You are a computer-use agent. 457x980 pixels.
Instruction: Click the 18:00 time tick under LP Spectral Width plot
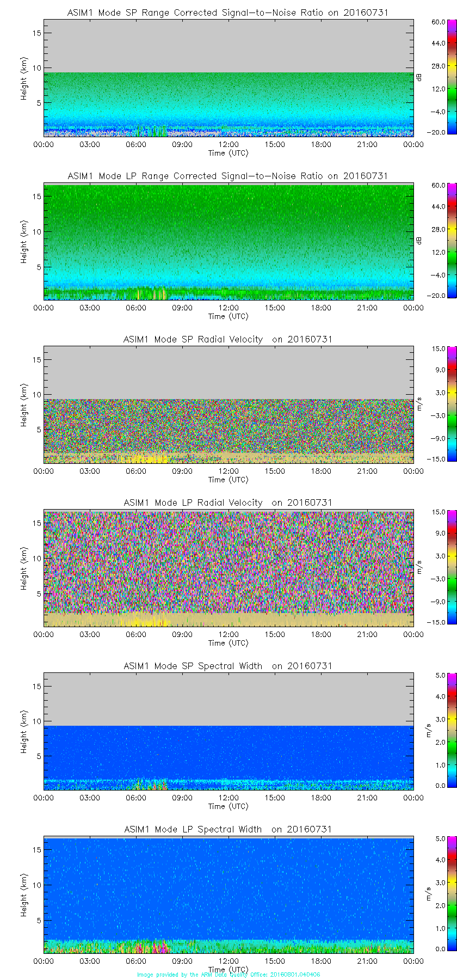coord(321,961)
